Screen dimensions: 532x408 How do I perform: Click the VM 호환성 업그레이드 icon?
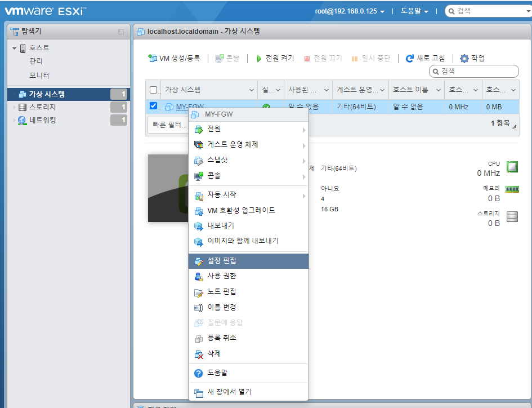199,211
